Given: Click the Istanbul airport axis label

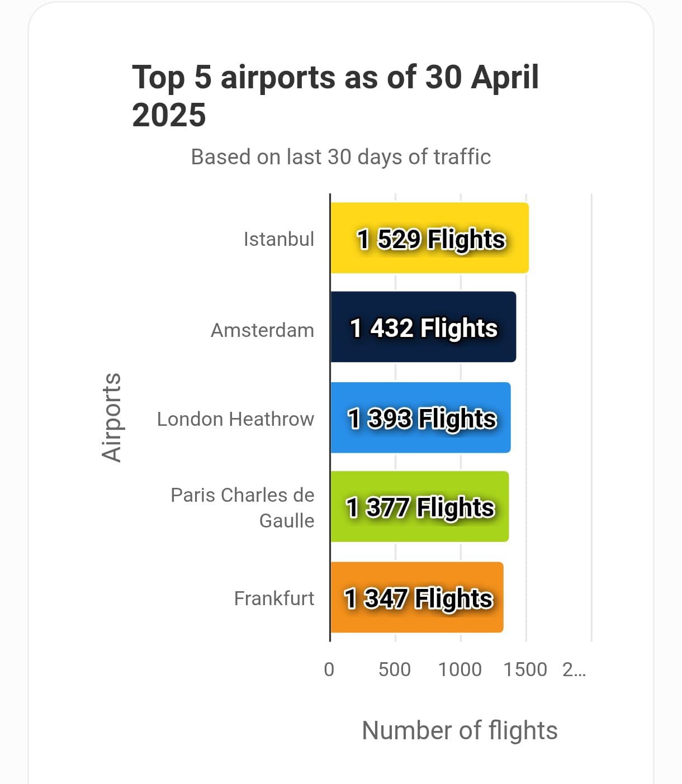Looking at the screenshot, I should pos(278,239).
